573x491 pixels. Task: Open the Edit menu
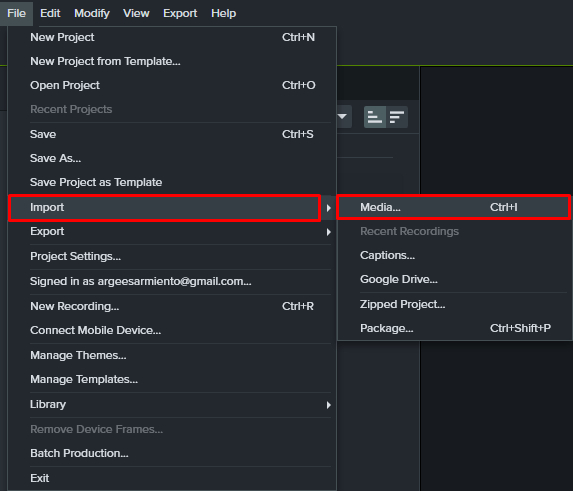tap(50, 13)
